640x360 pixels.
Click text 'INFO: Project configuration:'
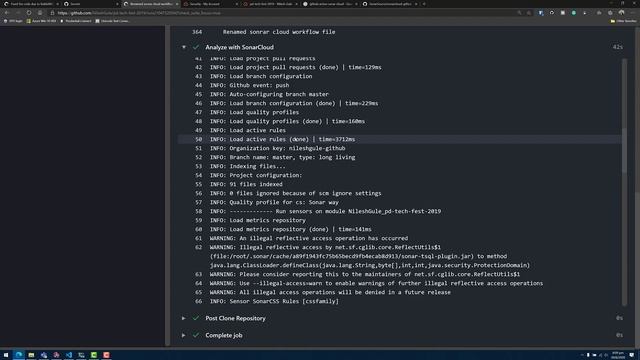[x=256, y=175]
